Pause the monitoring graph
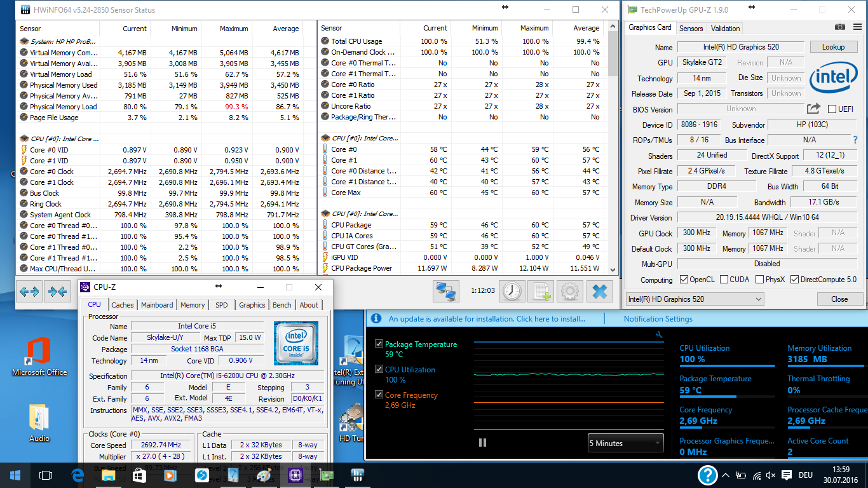The width and height of the screenshot is (868, 488). click(x=482, y=443)
